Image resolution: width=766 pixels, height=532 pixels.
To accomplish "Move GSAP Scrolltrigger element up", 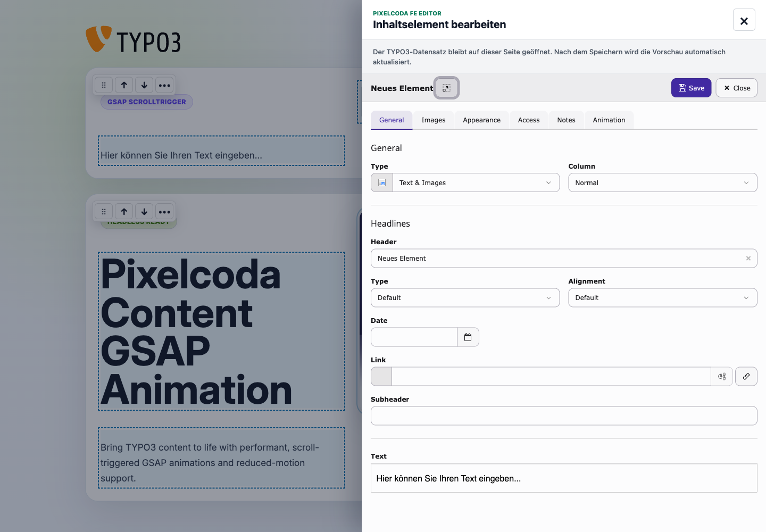I will click(124, 85).
